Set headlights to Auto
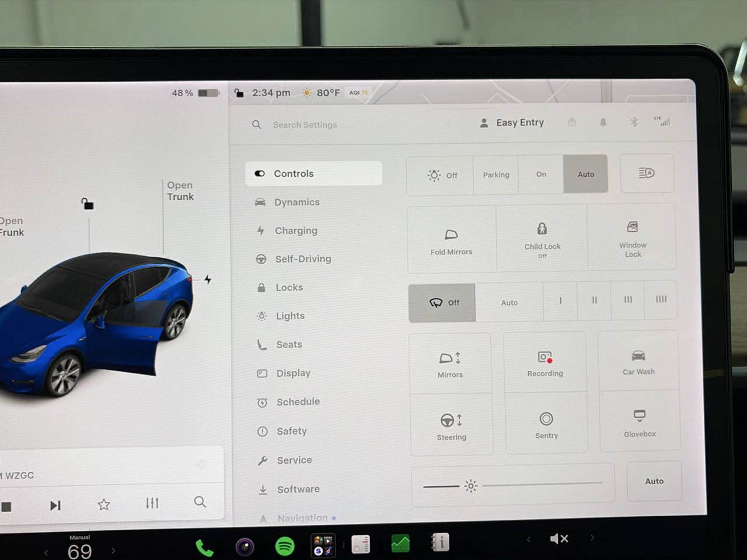 tap(585, 174)
